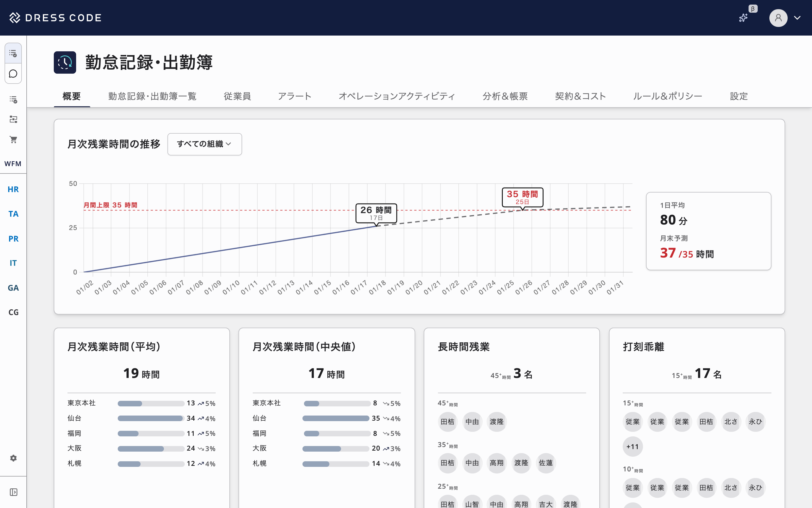The height and width of the screenshot is (508, 812).
Task: Collapse the sidebar with the panel icon
Action: (13, 492)
